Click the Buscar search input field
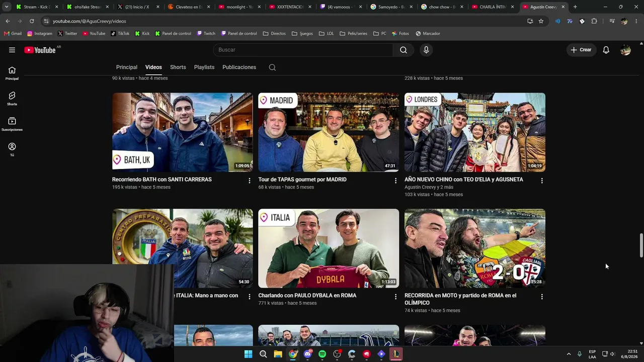 [303, 50]
